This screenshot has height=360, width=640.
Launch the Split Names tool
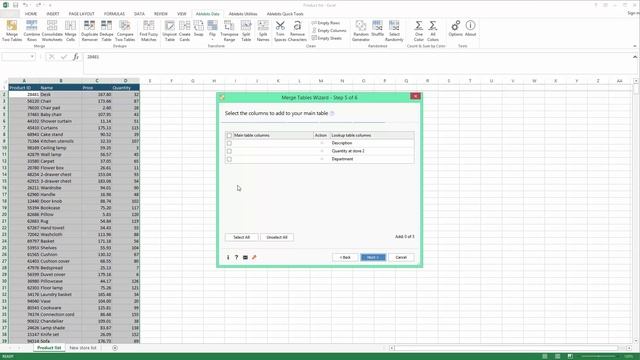coord(263,31)
